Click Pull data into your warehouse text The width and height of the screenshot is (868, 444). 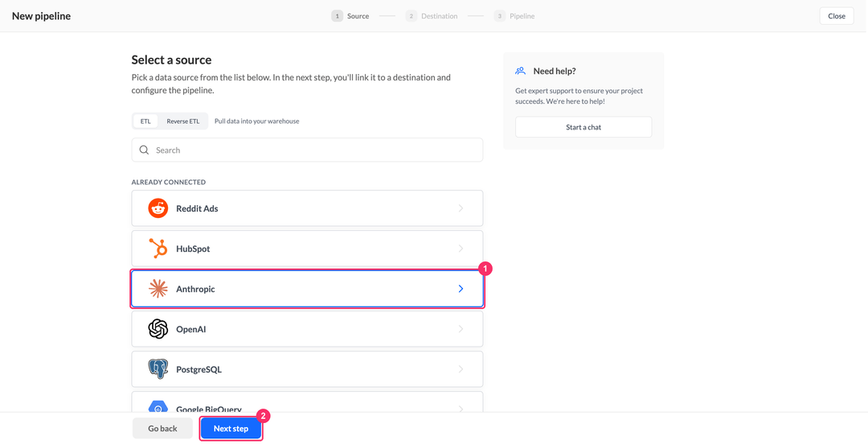257,121
